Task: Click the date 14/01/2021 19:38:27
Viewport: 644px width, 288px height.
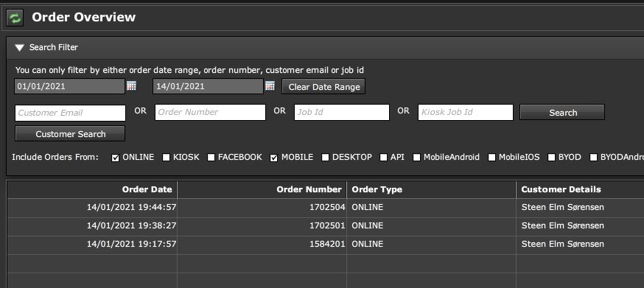Action: coord(131,225)
